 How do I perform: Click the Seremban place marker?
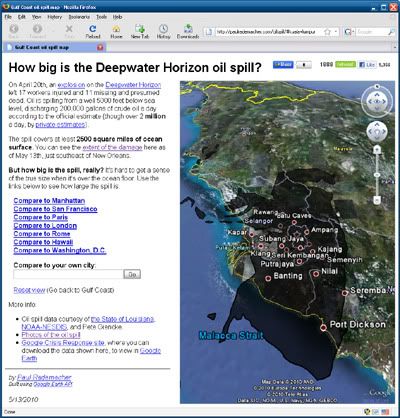coord(345,293)
